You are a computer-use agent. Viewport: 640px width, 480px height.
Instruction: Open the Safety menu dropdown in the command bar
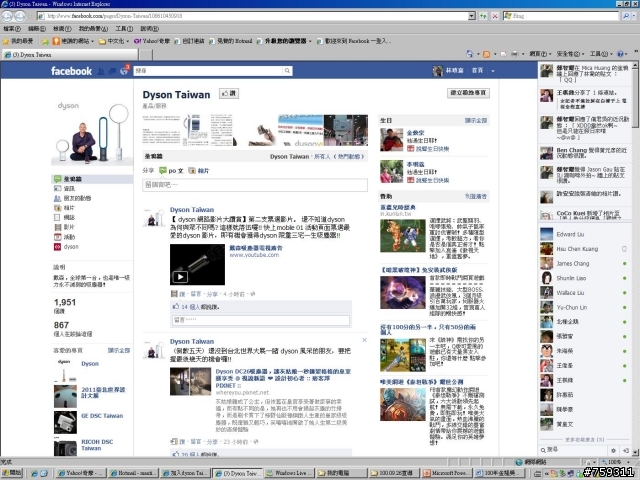click(x=570, y=54)
